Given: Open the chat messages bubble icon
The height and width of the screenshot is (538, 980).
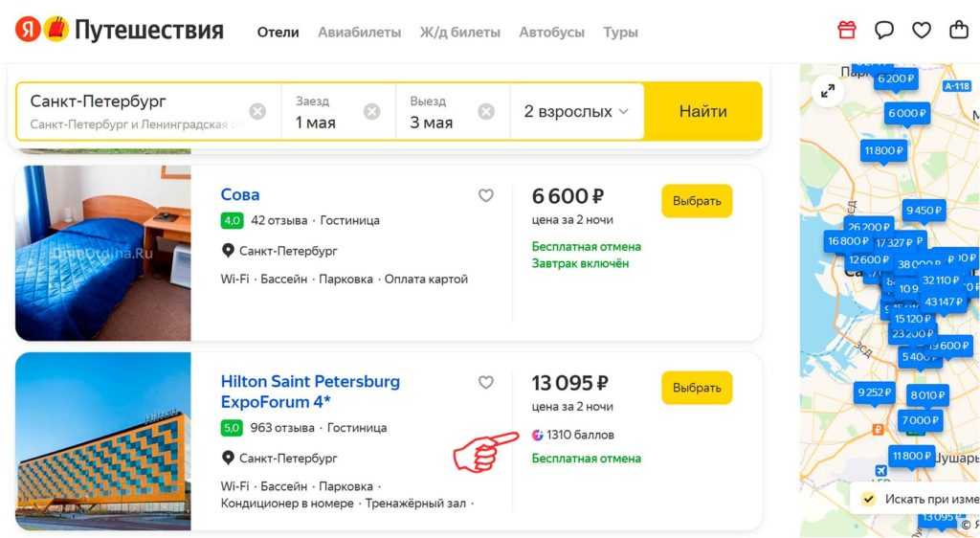Looking at the screenshot, I should [x=884, y=31].
